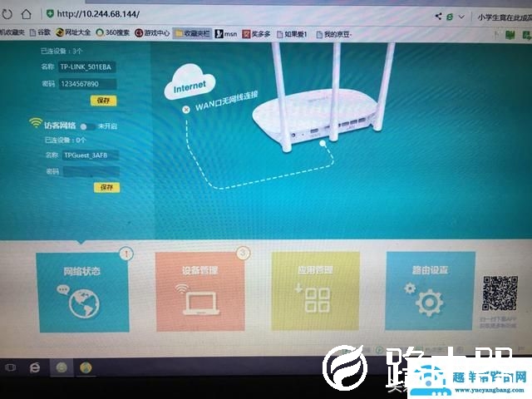532x399 pixels.
Task: Click the Internet cloud icon
Action: (x=190, y=81)
